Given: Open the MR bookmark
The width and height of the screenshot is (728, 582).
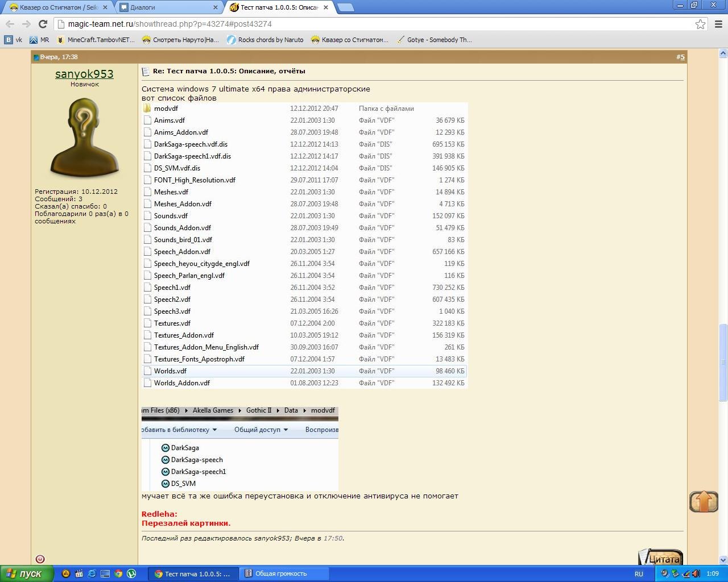Looking at the screenshot, I should click(39, 40).
